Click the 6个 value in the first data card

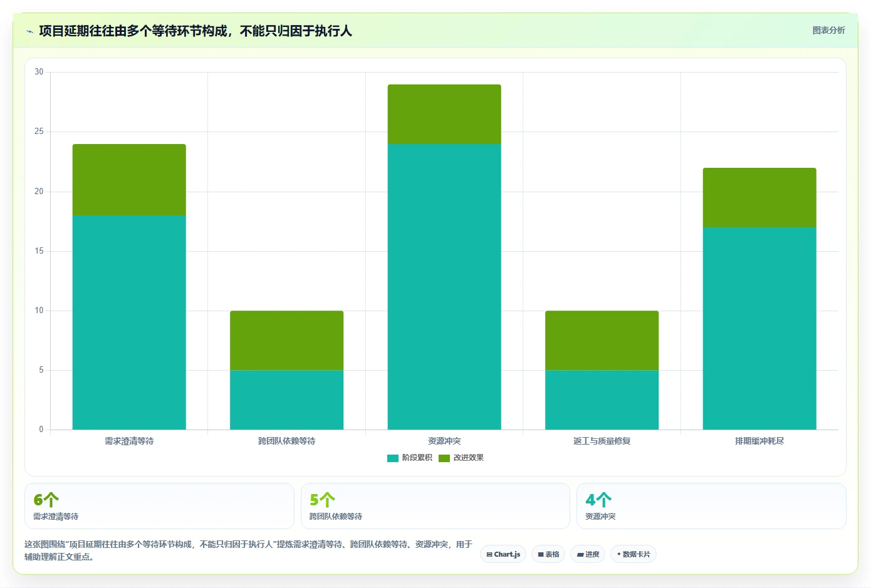(x=46, y=500)
